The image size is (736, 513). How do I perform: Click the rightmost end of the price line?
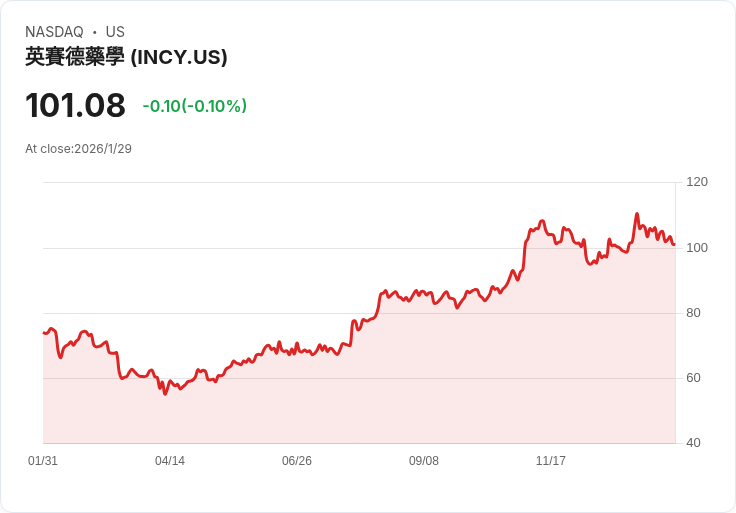tap(674, 244)
